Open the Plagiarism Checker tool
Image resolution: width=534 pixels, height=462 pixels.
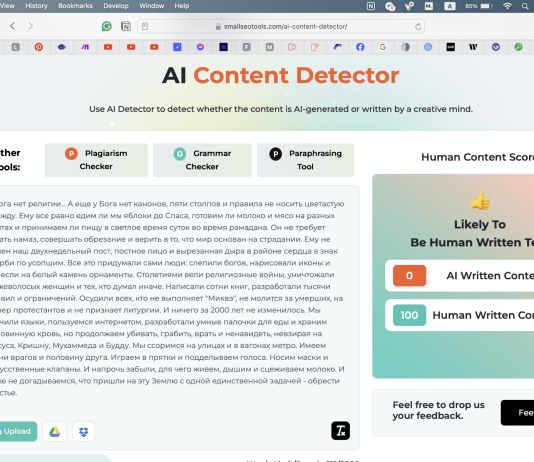coord(96,160)
